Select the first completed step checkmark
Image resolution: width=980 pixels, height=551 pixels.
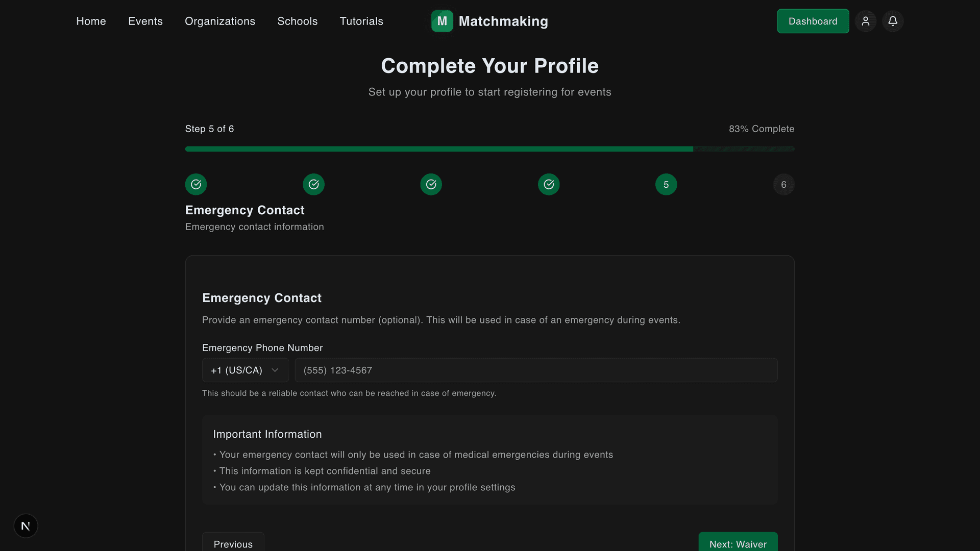(x=196, y=184)
